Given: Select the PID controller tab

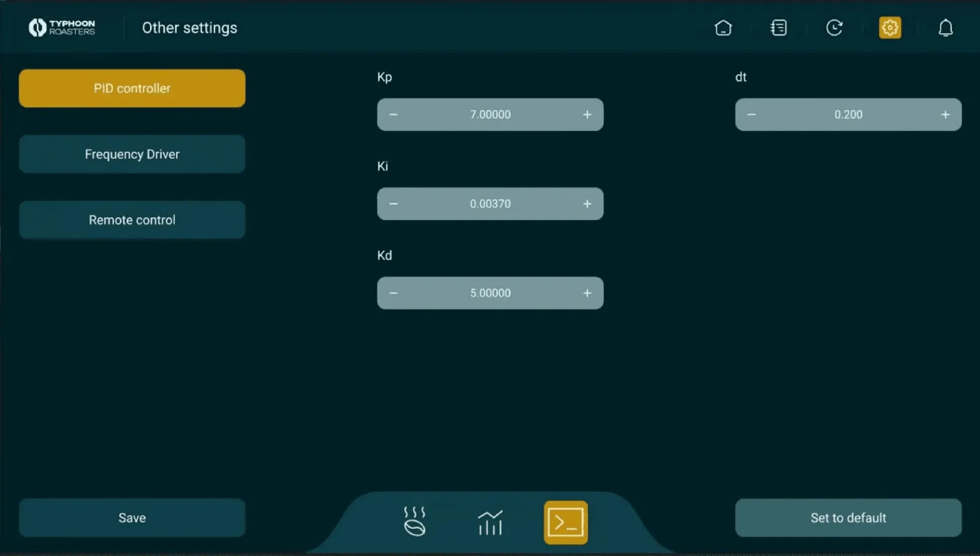Looking at the screenshot, I should 132,88.
